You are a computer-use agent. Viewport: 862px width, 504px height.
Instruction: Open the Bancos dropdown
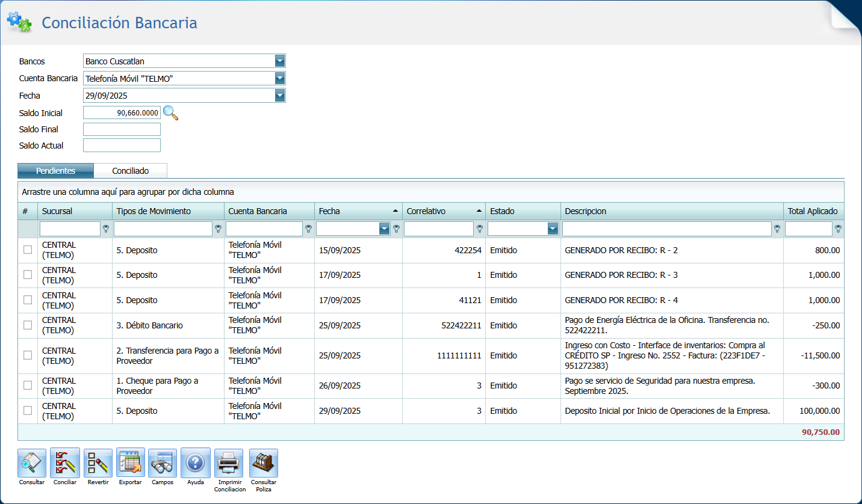click(279, 61)
